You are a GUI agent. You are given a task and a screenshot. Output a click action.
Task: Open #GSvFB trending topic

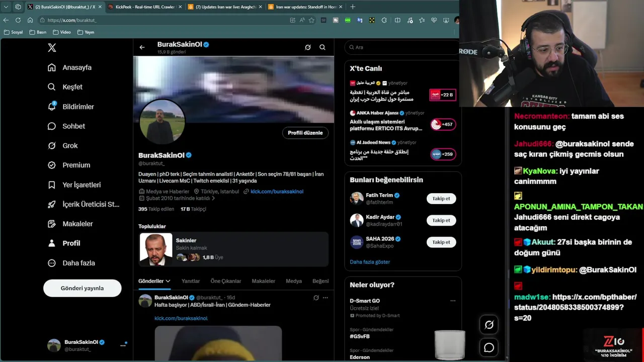tap(360, 336)
